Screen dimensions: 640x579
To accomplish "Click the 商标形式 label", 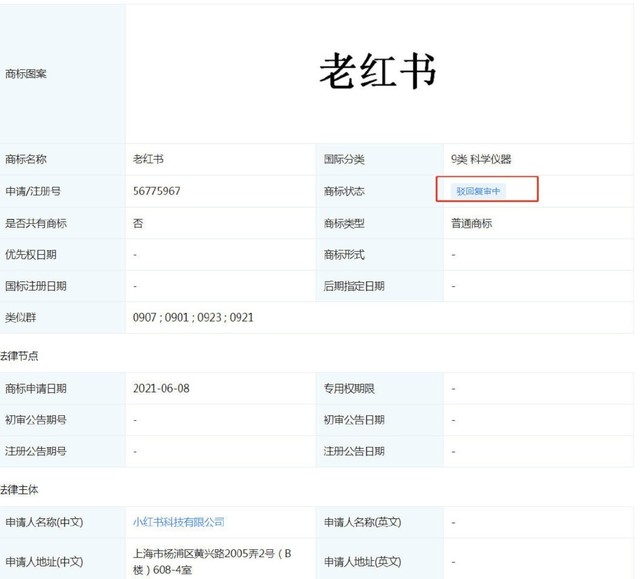I will [344, 255].
